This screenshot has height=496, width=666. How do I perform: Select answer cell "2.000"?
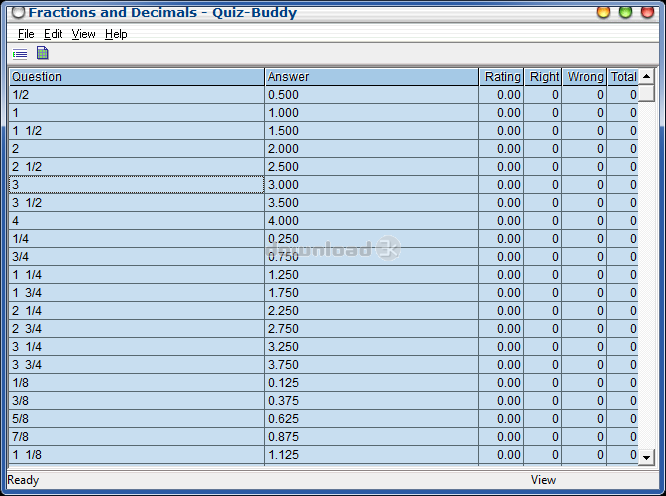pyautogui.click(x=372, y=149)
